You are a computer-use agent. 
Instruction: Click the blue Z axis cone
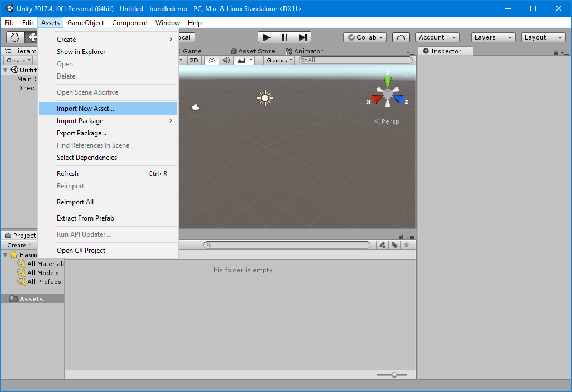399,99
